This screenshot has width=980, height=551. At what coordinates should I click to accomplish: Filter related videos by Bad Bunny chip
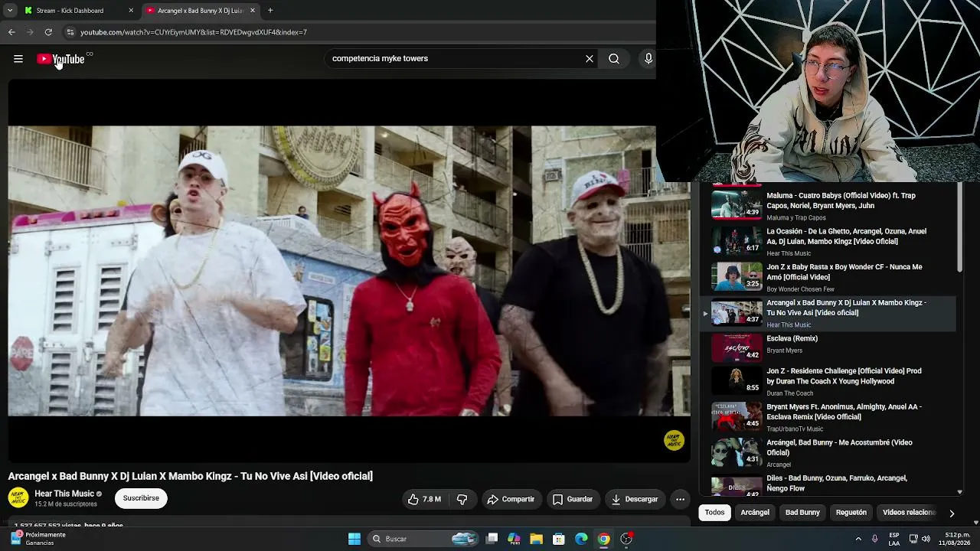click(802, 513)
